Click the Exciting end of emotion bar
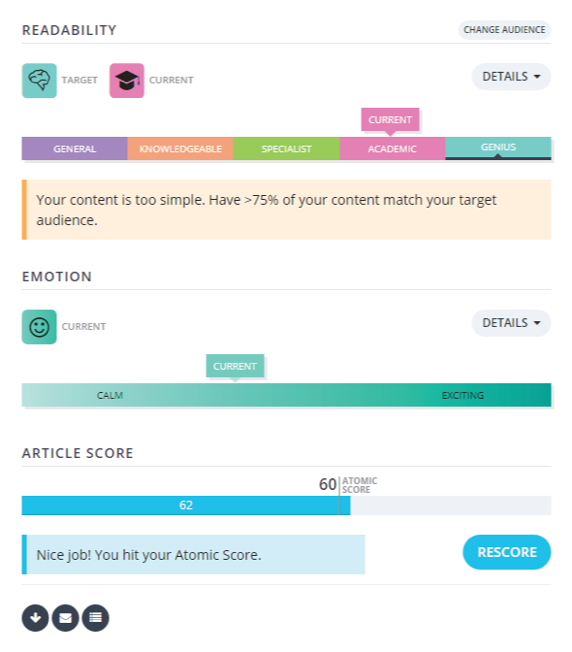Image resolution: width=572 pixels, height=652 pixels. pos(463,395)
